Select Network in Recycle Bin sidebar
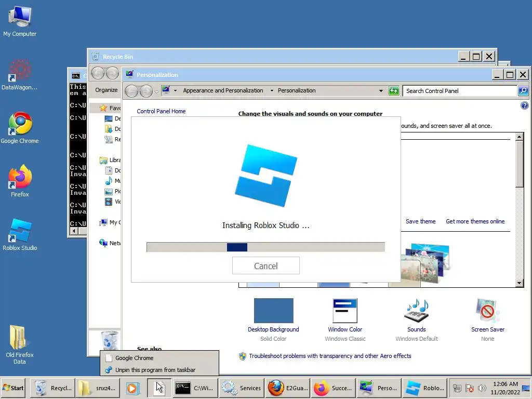This screenshot has width=532, height=399. tap(110, 243)
